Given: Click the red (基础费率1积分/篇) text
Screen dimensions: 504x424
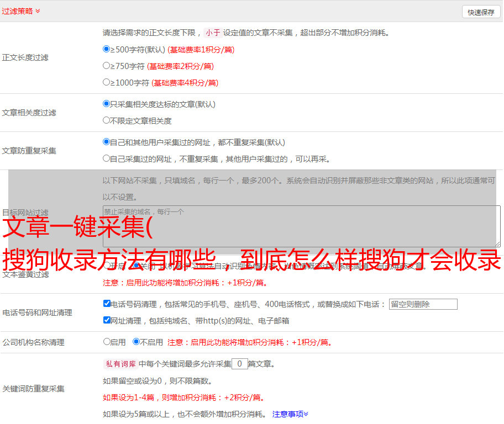Looking at the screenshot, I should coord(201,50).
